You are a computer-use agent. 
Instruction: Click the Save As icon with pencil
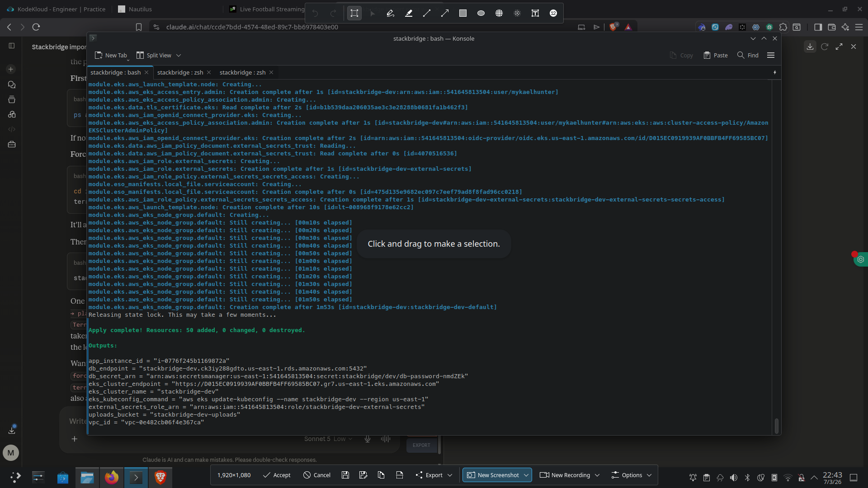(363, 475)
